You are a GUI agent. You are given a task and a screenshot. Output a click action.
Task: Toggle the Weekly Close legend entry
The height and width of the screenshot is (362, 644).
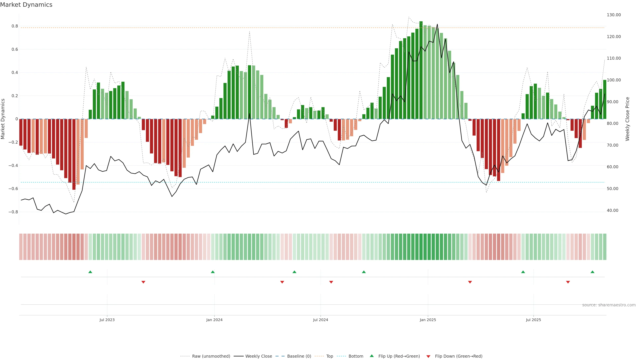pos(258,356)
